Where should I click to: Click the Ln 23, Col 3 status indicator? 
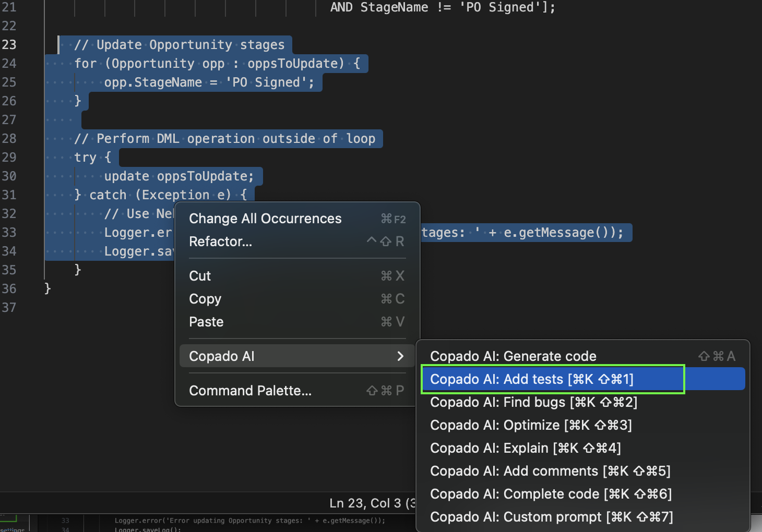[x=365, y=503]
